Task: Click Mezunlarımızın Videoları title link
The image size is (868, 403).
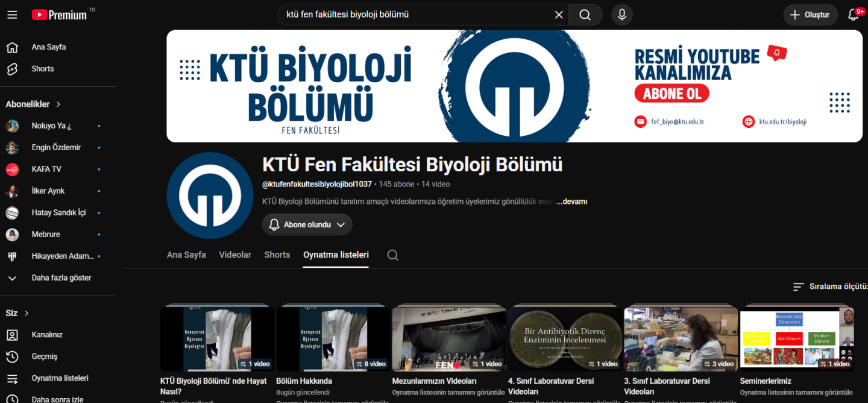Action: pos(434,381)
